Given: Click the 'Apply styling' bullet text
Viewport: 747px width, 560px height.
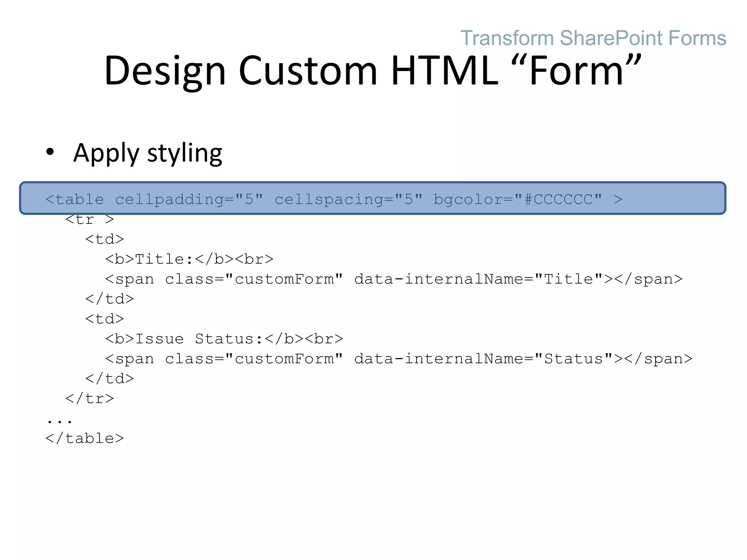Looking at the screenshot, I should [x=148, y=153].
